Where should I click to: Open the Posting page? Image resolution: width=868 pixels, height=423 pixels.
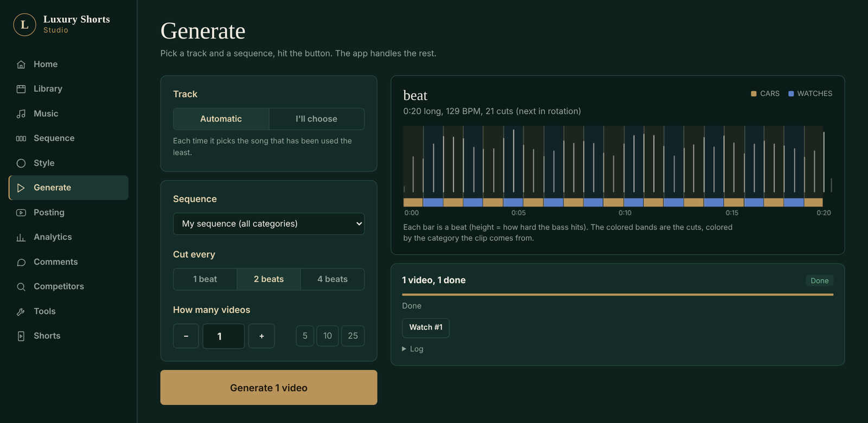coord(68,213)
